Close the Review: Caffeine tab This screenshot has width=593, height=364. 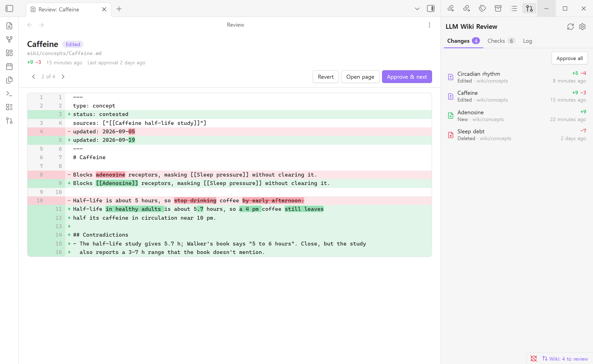[x=104, y=9]
